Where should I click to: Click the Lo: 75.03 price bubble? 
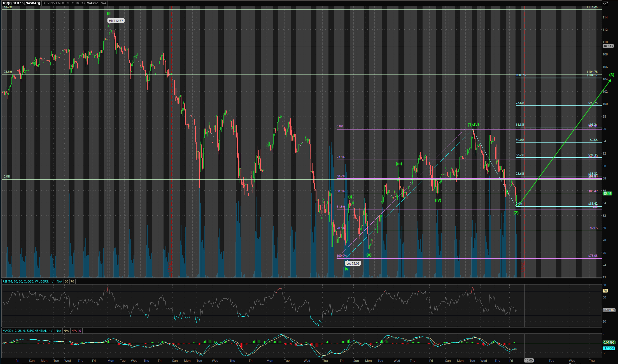coord(353,263)
